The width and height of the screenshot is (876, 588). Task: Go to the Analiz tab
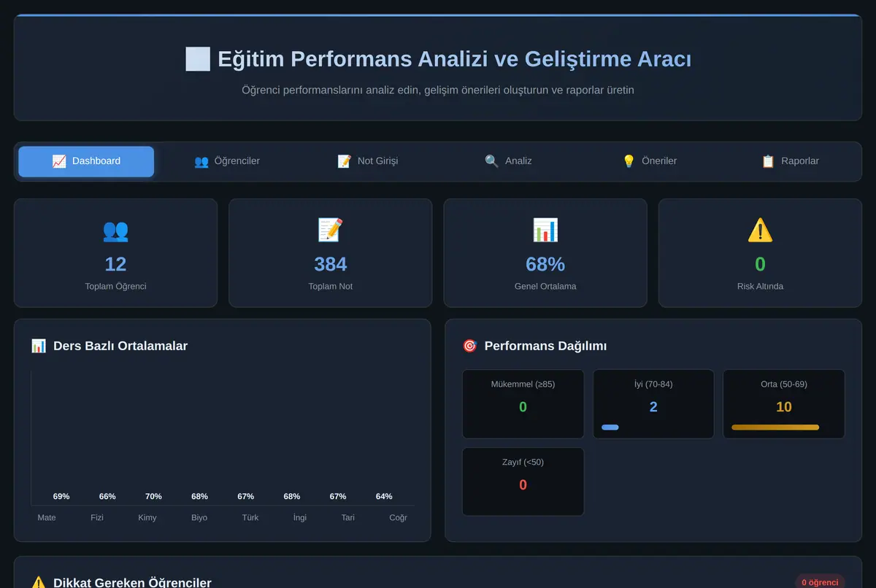click(509, 161)
